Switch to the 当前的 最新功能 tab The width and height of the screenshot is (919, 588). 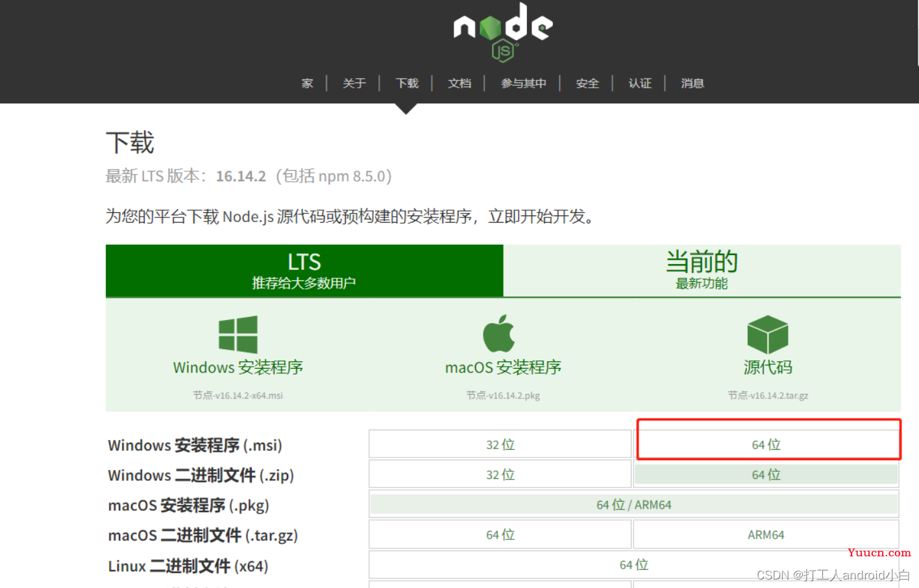[702, 271]
